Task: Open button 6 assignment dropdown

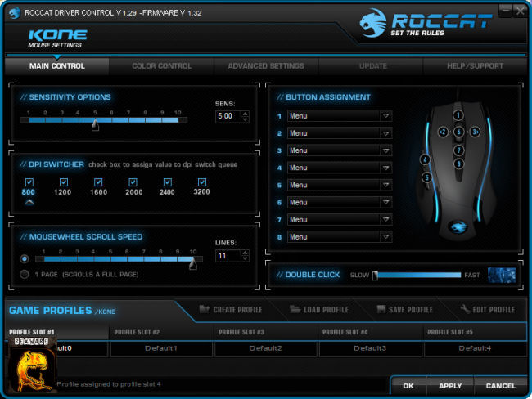Action: [x=385, y=203]
